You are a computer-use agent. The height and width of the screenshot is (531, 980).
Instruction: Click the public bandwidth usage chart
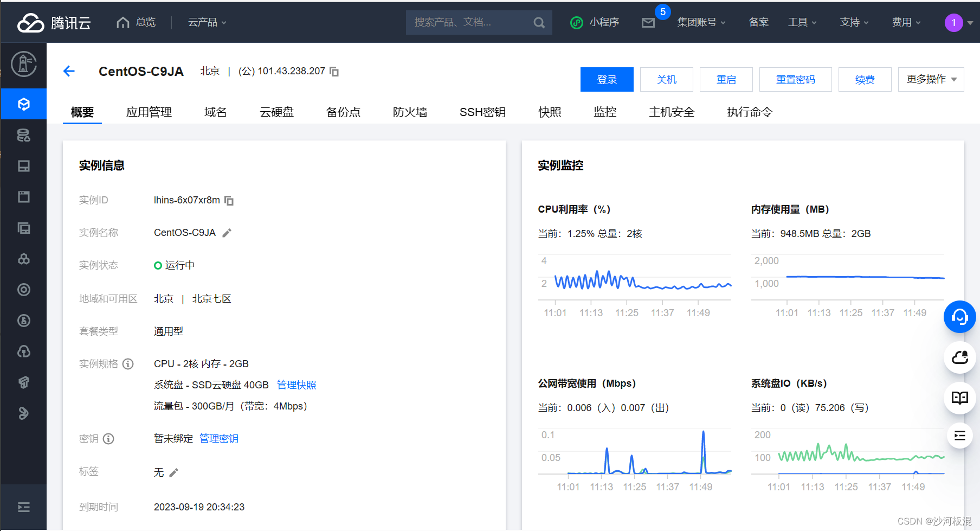point(635,460)
